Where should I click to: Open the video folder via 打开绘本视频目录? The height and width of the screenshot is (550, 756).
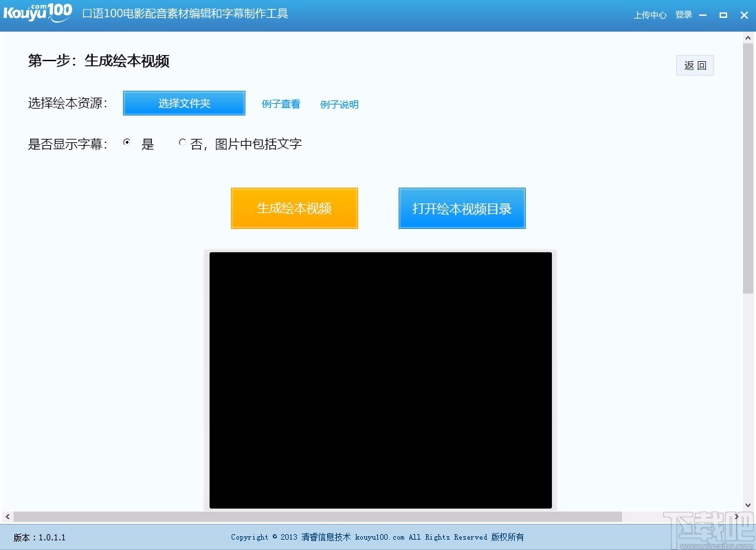coord(462,208)
